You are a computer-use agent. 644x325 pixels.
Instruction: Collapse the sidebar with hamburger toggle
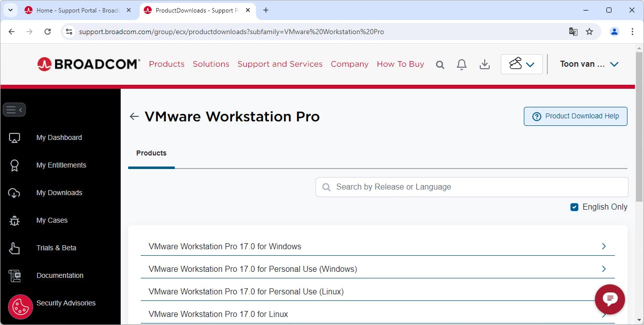pyautogui.click(x=14, y=109)
